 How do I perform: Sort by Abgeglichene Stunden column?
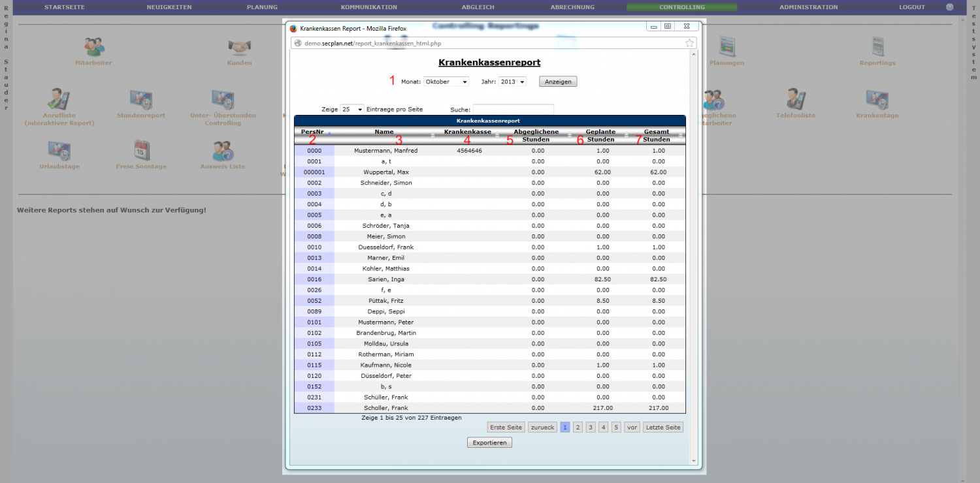pos(536,135)
